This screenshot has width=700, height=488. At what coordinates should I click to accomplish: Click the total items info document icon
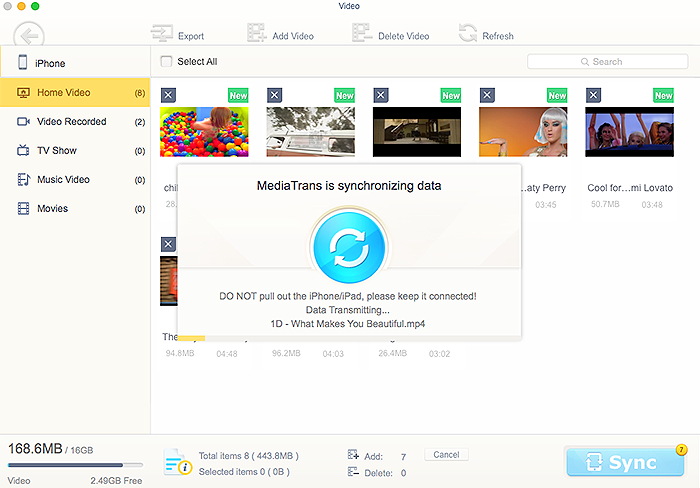click(177, 462)
